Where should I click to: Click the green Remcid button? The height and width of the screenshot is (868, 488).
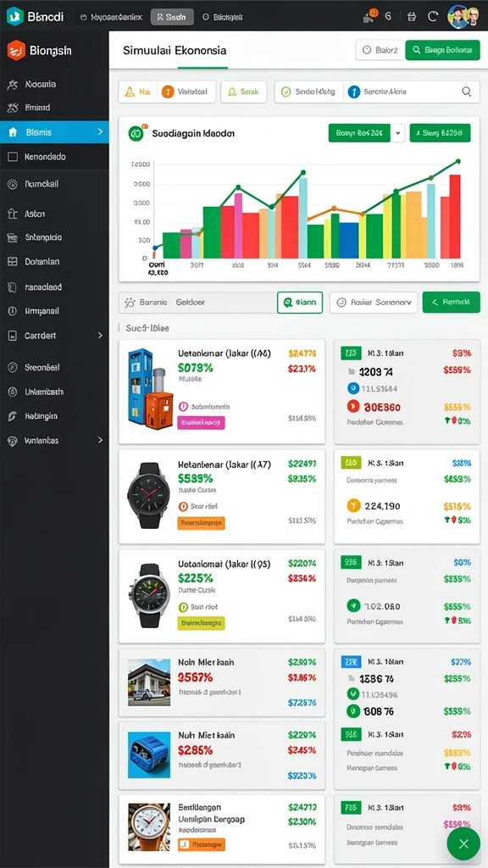click(x=451, y=303)
